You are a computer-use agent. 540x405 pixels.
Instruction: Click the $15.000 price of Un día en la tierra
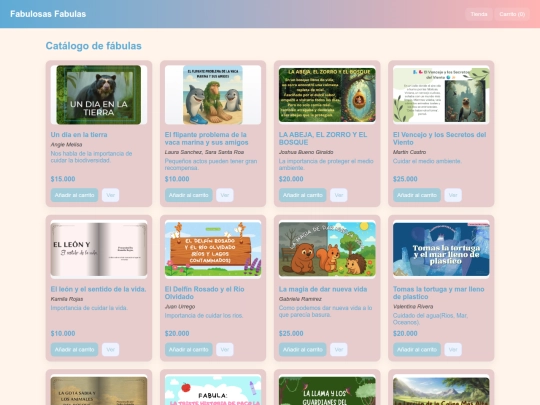tap(63, 179)
